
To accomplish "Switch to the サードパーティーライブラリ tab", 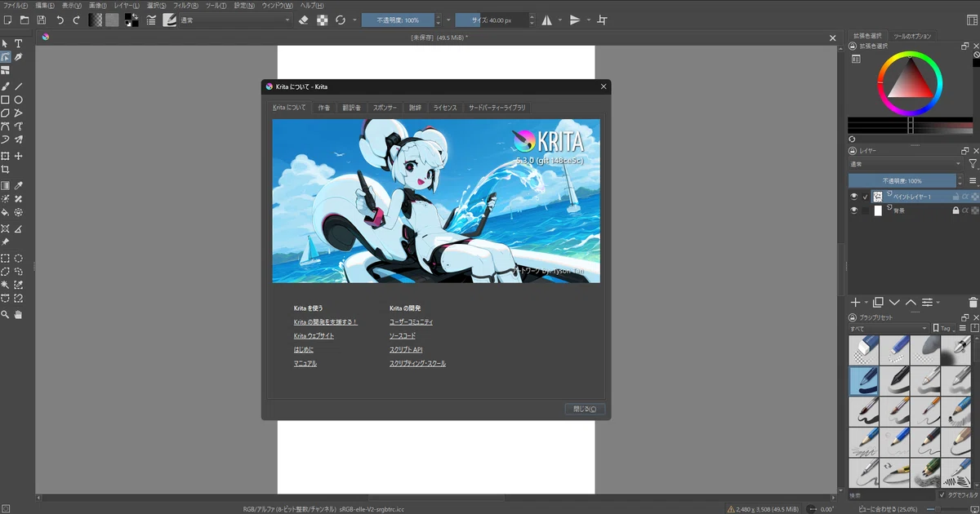I will (x=497, y=107).
